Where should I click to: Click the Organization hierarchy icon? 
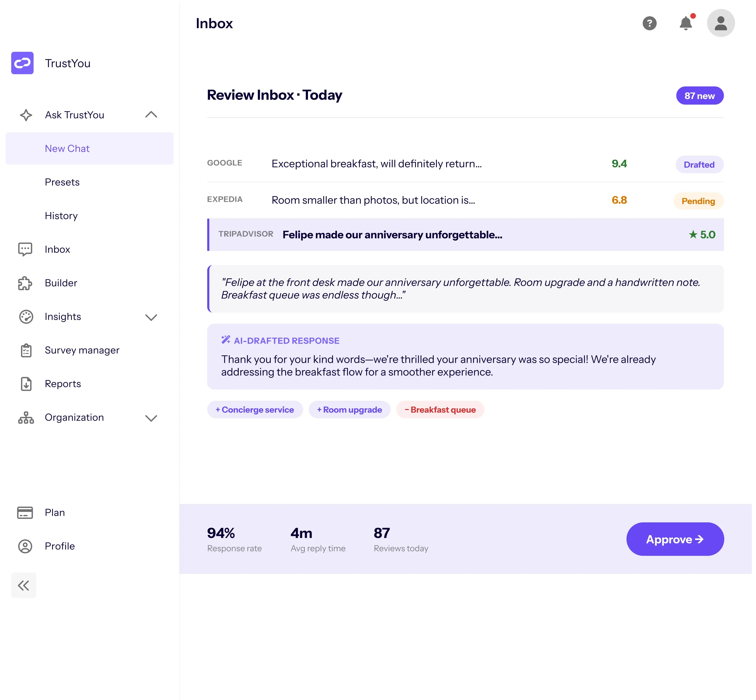pyautogui.click(x=26, y=417)
